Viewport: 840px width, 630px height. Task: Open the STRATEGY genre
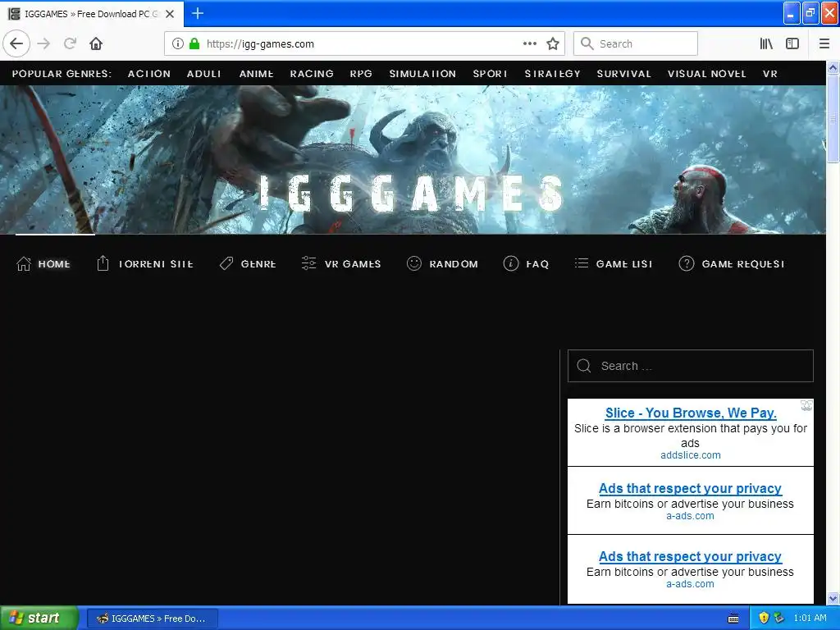pyautogui.click(x=552, y=74)
